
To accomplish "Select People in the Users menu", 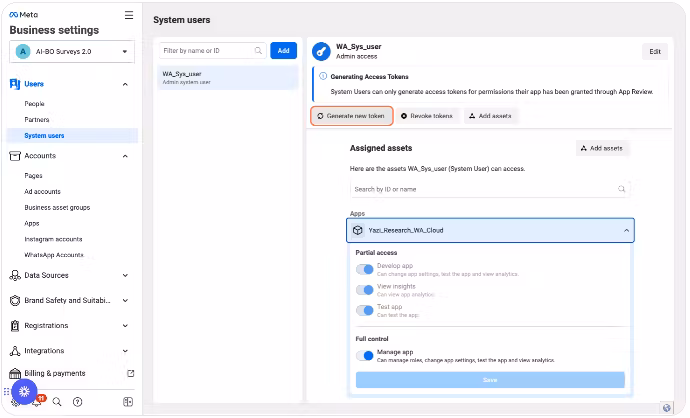I will (35, 104).
